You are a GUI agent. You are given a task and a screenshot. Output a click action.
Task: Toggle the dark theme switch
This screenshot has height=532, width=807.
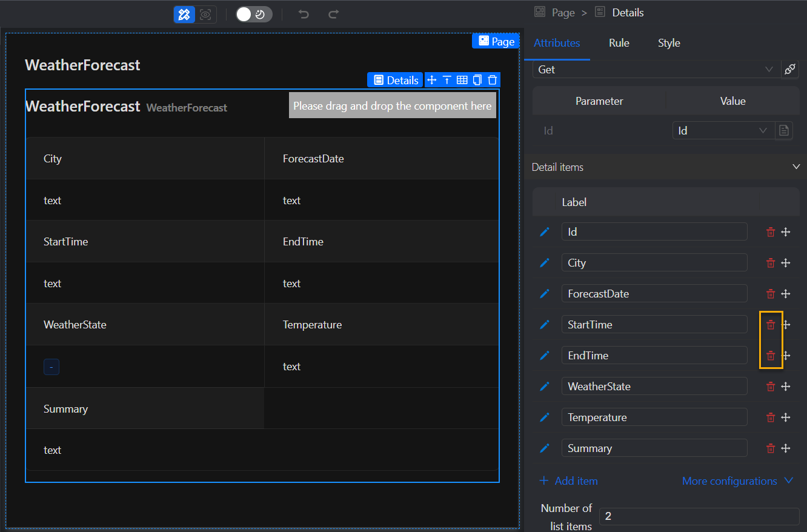click(x=254, y=15)
